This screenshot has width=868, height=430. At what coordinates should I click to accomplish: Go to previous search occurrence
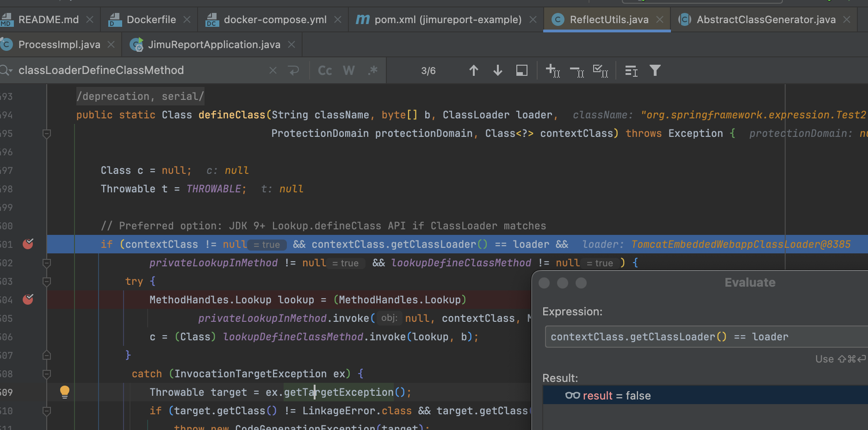point(473,71)
